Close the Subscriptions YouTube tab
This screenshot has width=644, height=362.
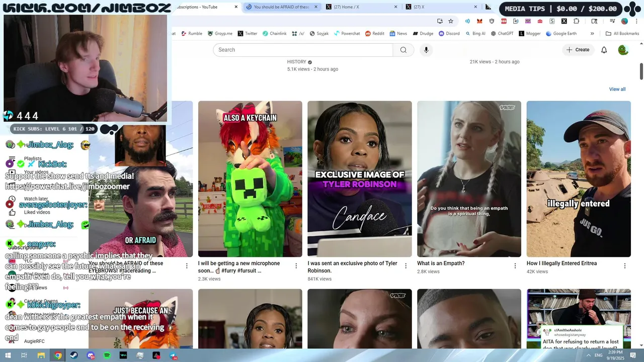point(236,7)
